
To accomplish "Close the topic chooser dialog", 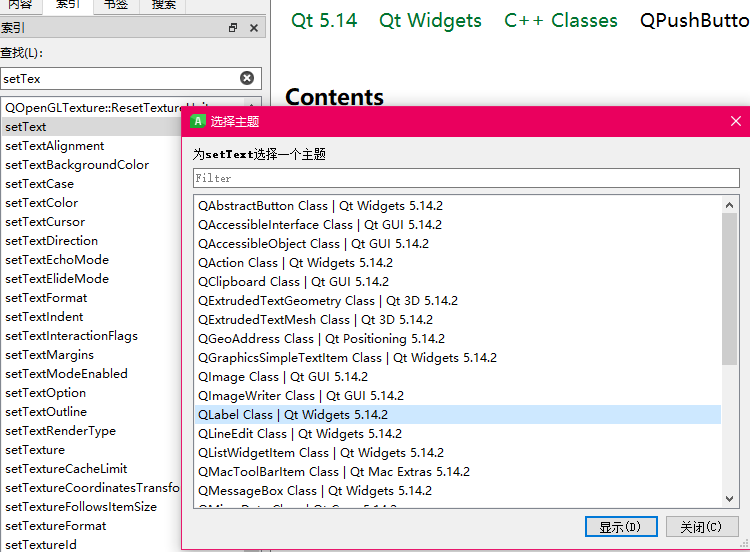I will [x=736, y=121].
